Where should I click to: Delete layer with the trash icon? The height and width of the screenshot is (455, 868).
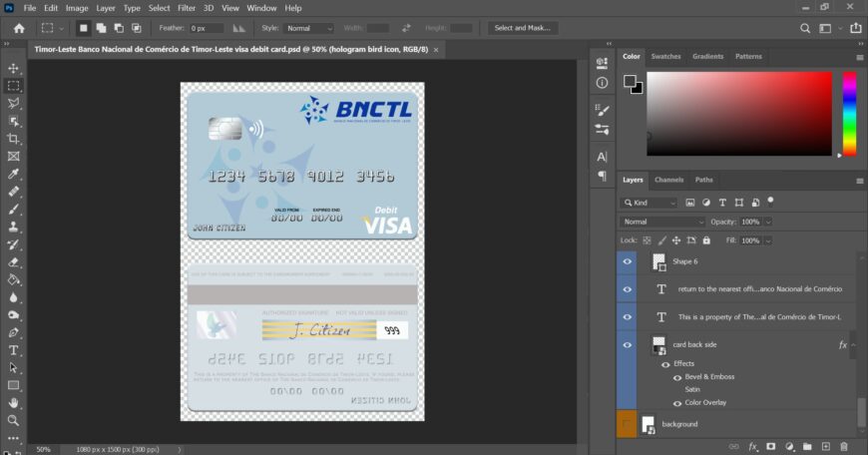(x=844, y=446)
